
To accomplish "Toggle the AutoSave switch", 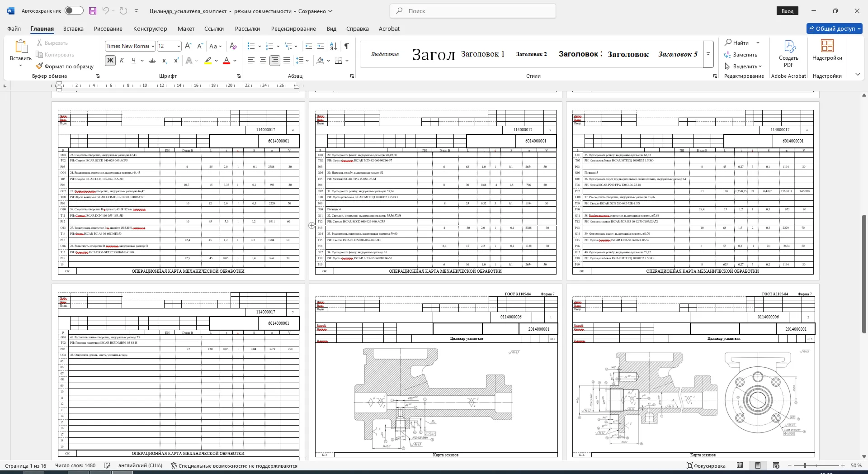I will [74, 11].
